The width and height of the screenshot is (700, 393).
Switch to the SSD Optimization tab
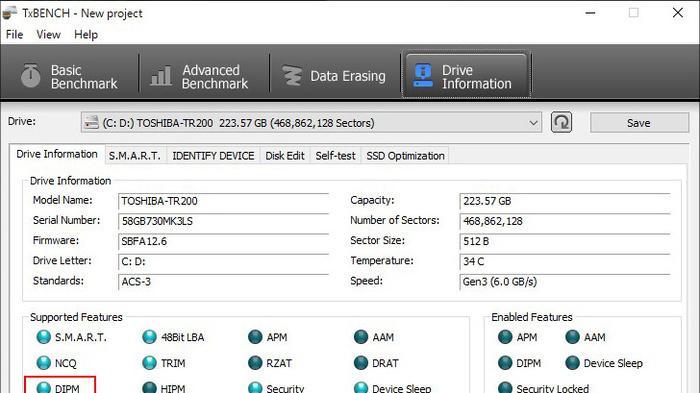pyautogui.click(x=405, y=156)
